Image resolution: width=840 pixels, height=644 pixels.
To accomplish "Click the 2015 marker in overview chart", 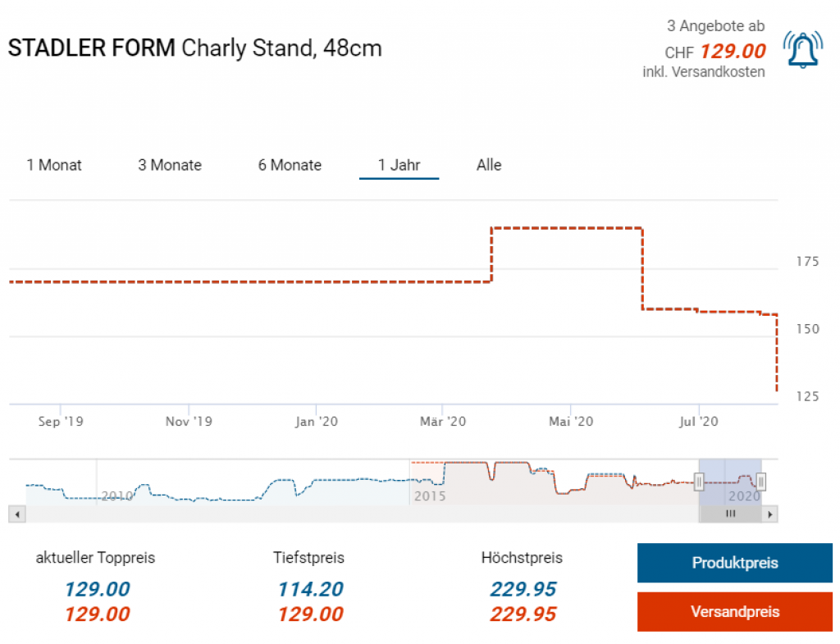I will (x=430, y=496).
